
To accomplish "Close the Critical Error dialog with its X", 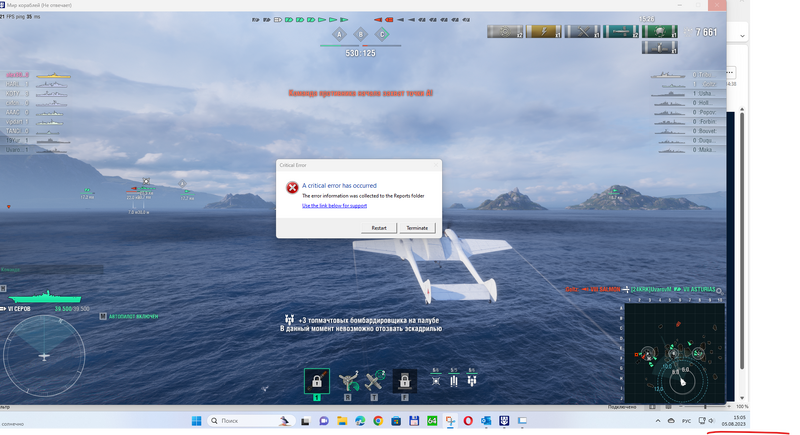I will 436,165.
